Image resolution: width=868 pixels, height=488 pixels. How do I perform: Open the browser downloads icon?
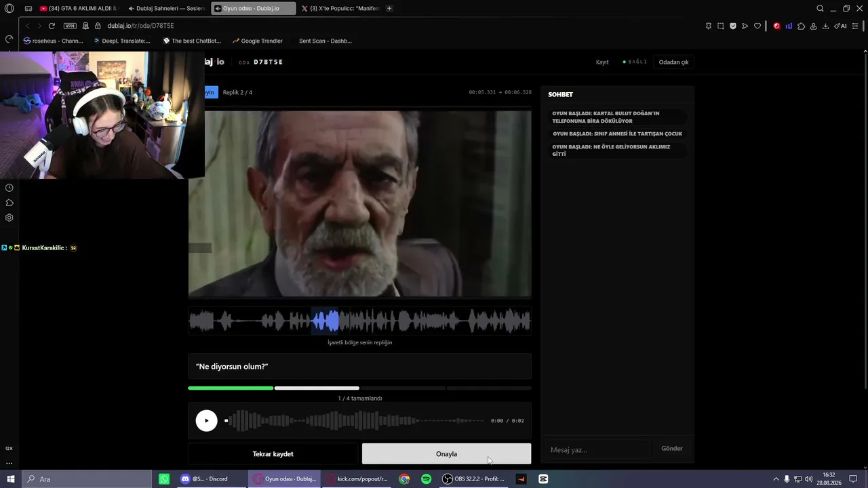pos(825,26)
